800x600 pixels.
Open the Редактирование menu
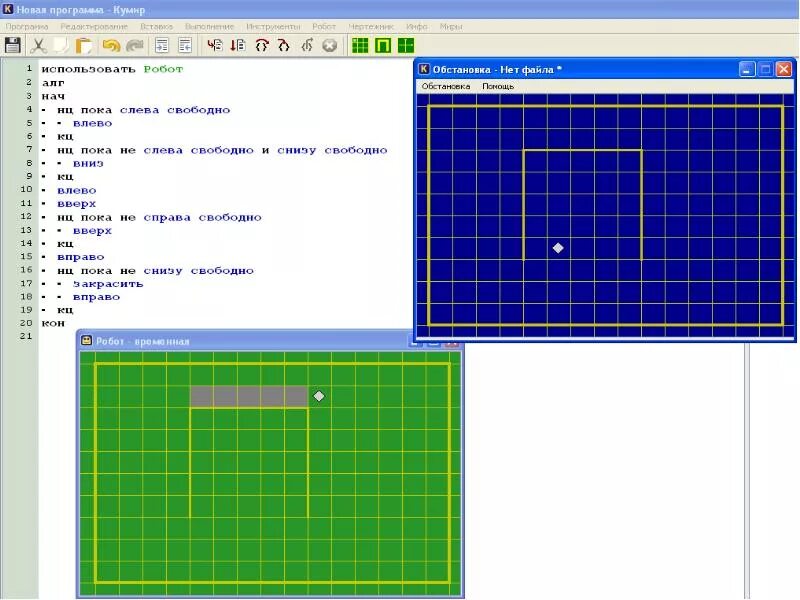[94, 27]
